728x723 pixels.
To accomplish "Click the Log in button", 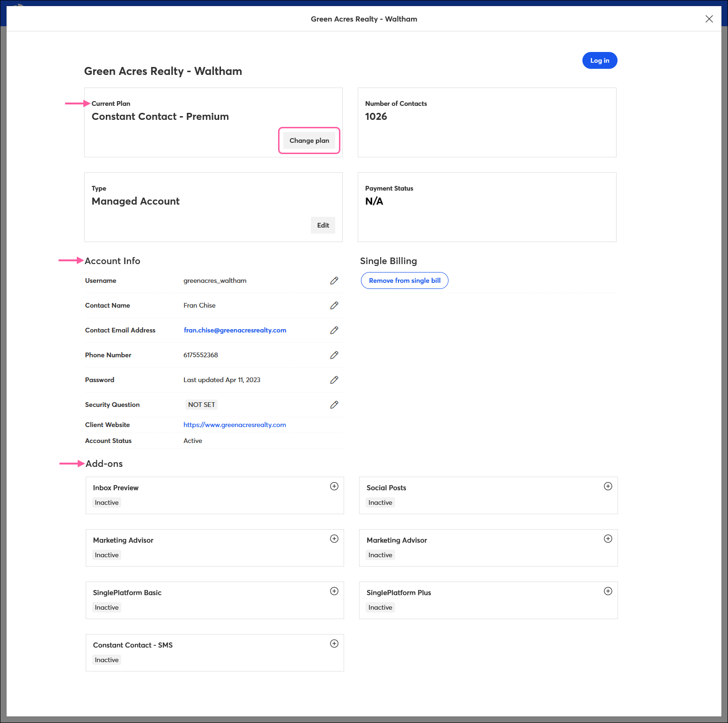I will 600,60.
